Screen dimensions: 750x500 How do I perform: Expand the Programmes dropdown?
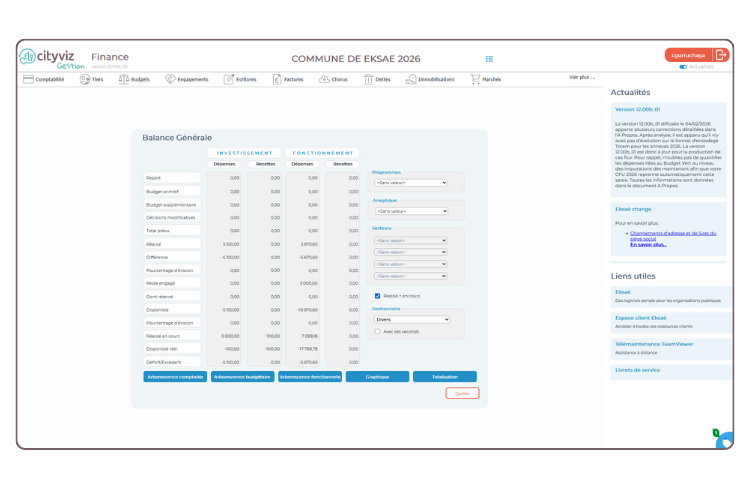(x=410, y=183)
